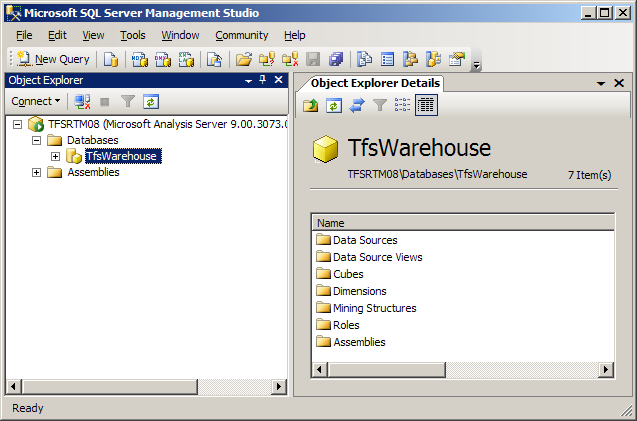Select the Object Explorer Details tab

coord(375,83)
